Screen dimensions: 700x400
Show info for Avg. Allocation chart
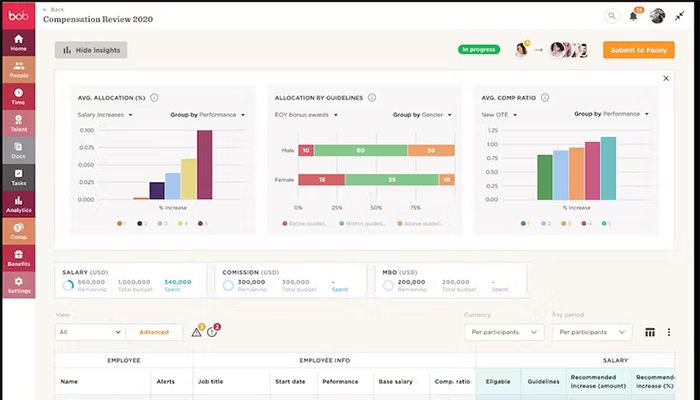[x=154, y=97]
